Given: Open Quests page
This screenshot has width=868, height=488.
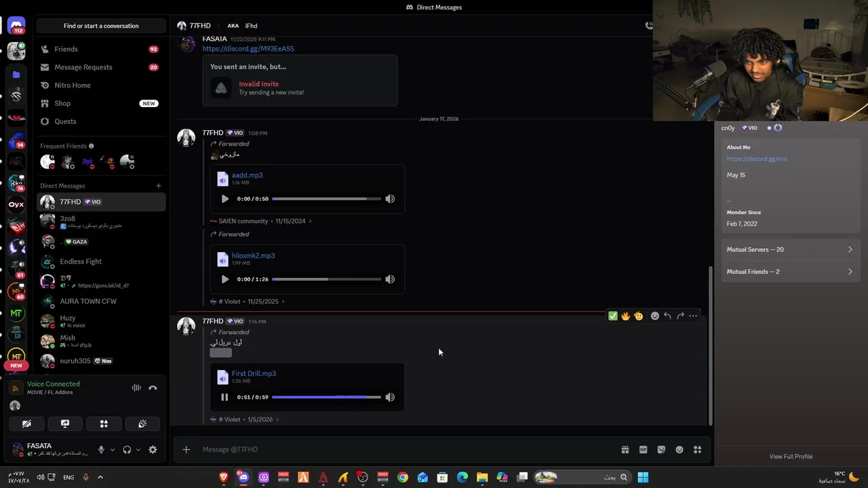Looking at the screenshot, I should pos(101,121).
